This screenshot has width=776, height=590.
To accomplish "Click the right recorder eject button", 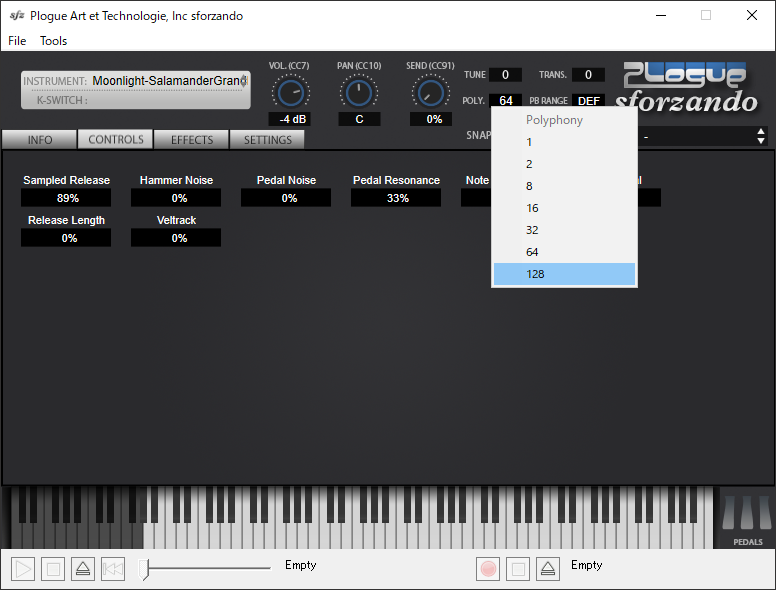I will tap(548, 569).
